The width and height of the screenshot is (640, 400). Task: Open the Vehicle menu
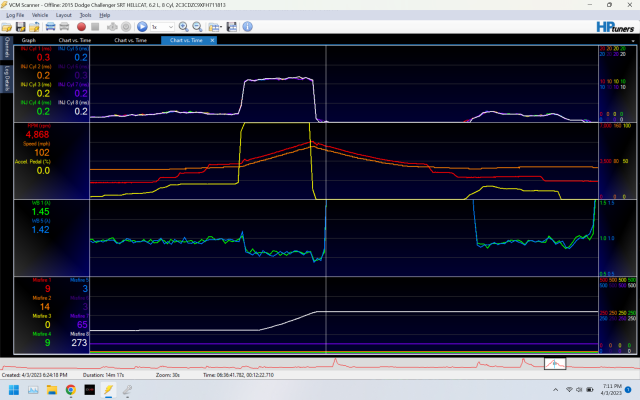tap(40, 16)
